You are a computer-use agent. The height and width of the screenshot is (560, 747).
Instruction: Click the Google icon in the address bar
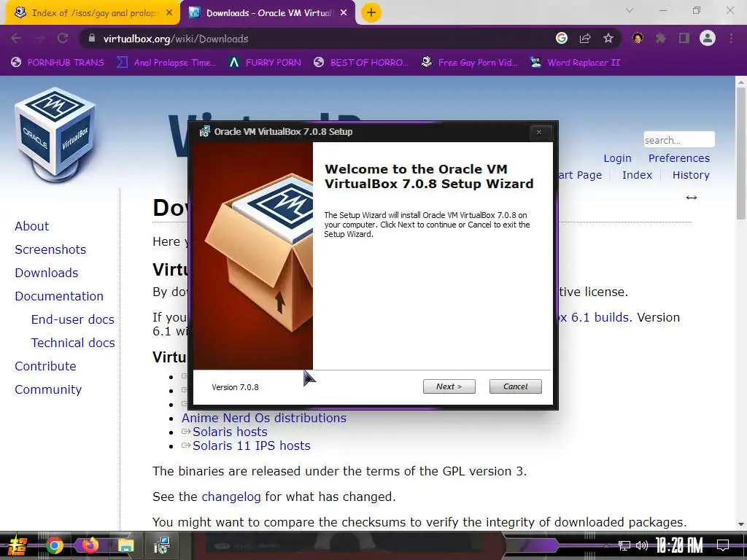click(562, 39)
